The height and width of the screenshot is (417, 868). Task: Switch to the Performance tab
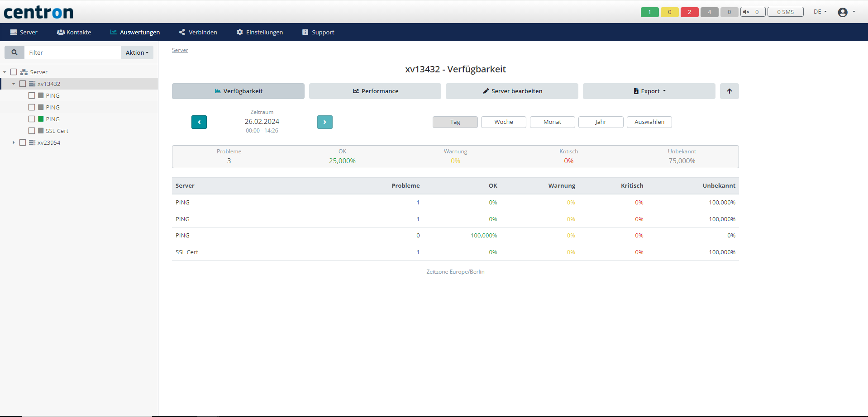pyautogui.click(x=375, y=91)
